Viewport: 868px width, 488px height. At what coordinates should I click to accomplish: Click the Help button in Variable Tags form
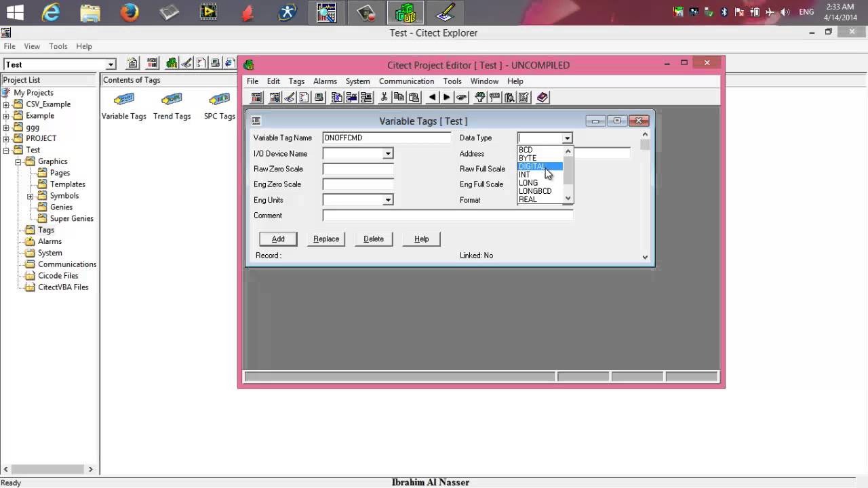point(422,239)
